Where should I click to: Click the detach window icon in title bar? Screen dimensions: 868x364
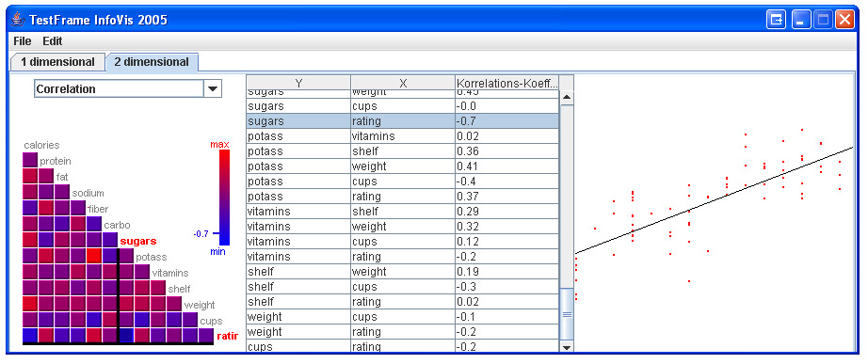coord(777,20)
